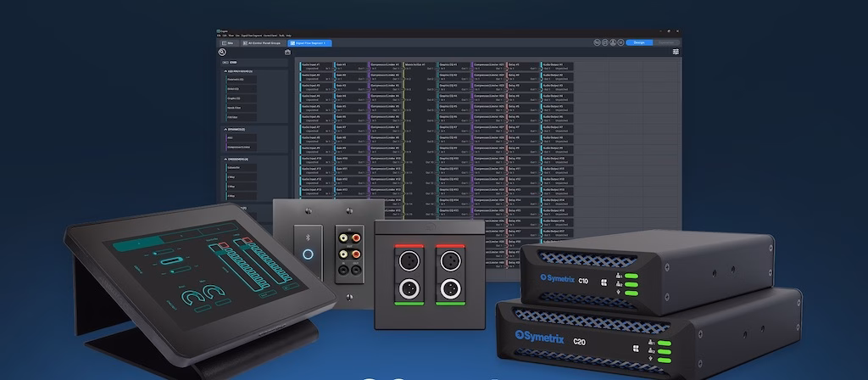Click the Signal Flow Segment 1 tab
This screenshot has height=380, width=868.
tap(309, 42)
